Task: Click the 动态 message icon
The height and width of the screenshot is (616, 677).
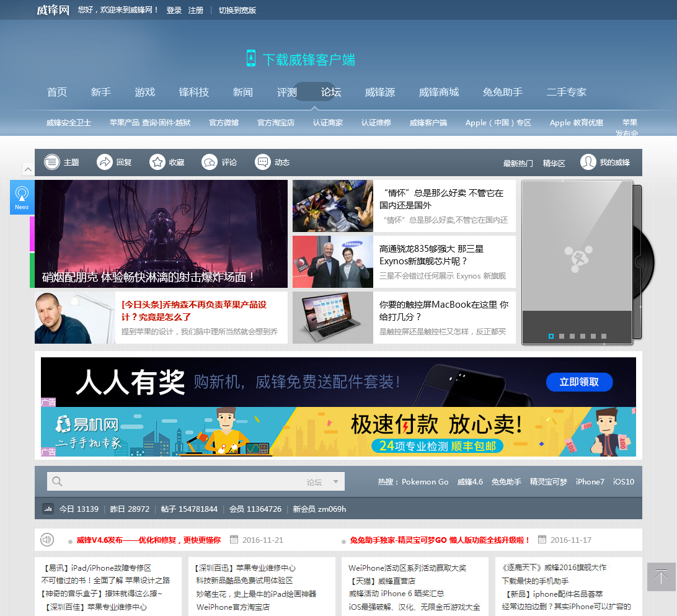Action: click(x=262, y=163)
